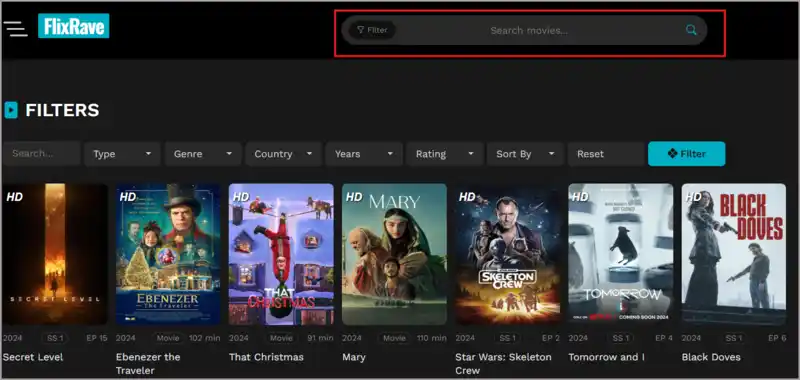Click the FlixRave logo

73,26
